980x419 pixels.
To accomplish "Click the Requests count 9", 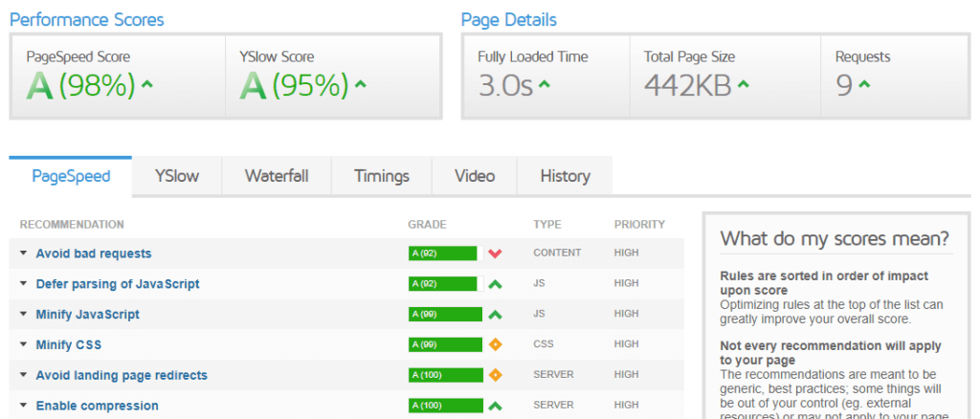I will [844, 85].
